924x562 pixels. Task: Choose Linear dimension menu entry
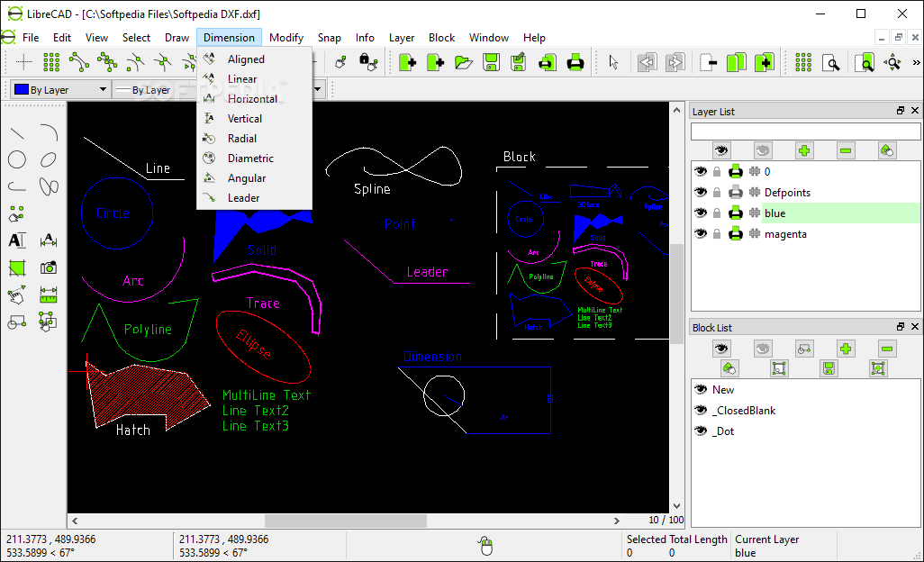click(x=254, y=79)
